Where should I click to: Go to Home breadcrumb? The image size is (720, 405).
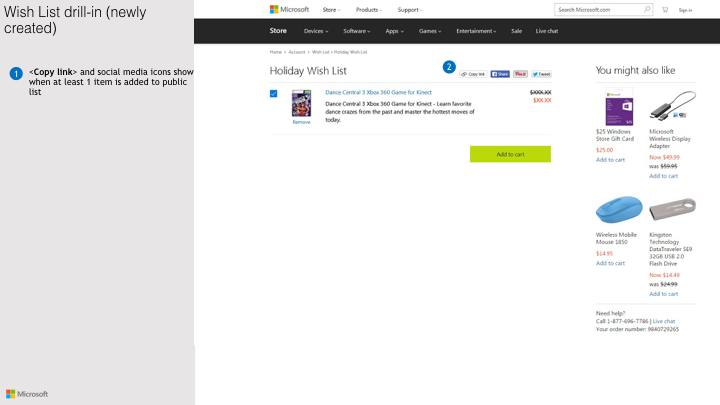(x=276, y=52)
